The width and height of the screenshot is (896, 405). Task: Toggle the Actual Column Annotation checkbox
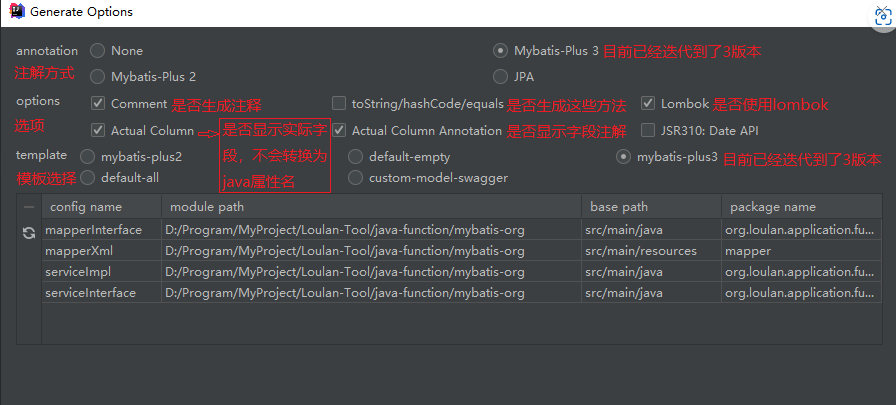(x=339, y=130)
